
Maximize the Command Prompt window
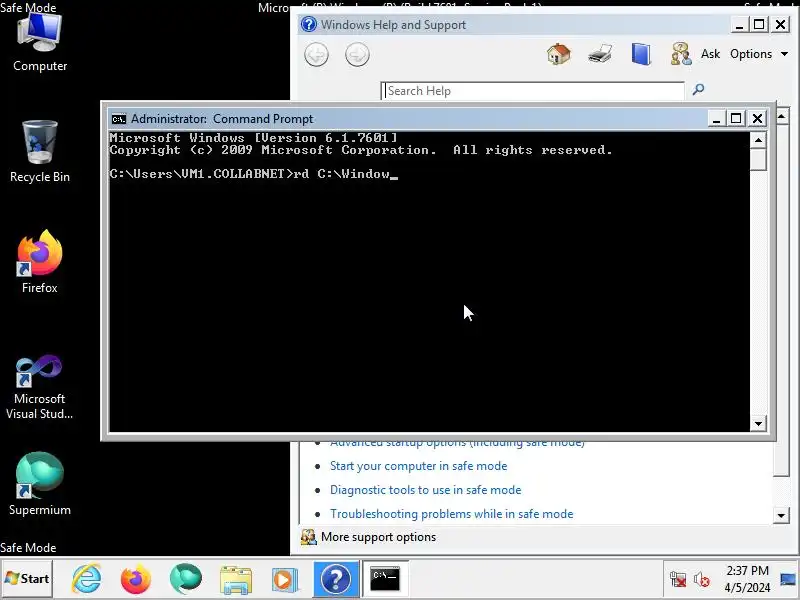point(736,119)
